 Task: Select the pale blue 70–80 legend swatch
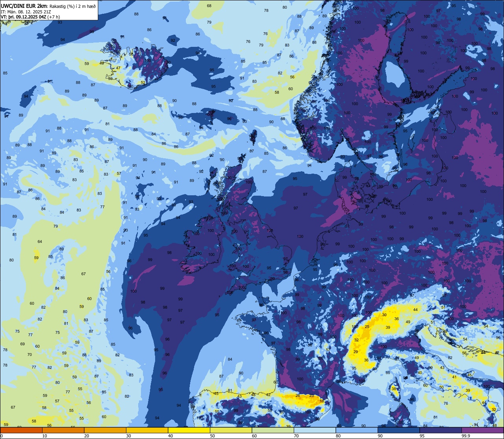click(315, 430)
